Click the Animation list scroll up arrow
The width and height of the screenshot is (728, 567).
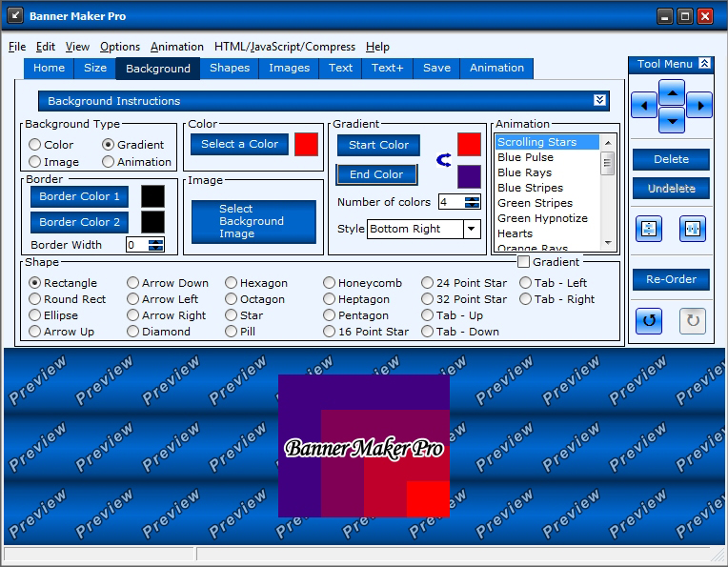(608, 143)
